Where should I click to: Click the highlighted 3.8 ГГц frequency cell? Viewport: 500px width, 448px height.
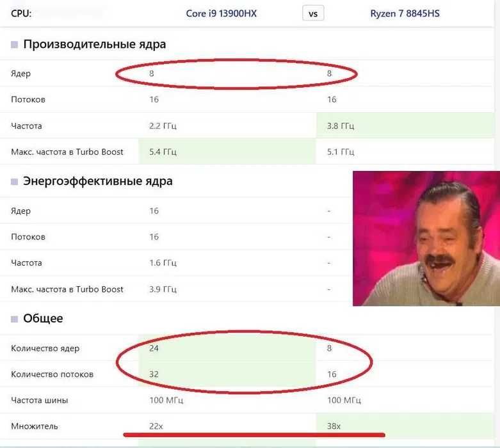tap(405, 125)
